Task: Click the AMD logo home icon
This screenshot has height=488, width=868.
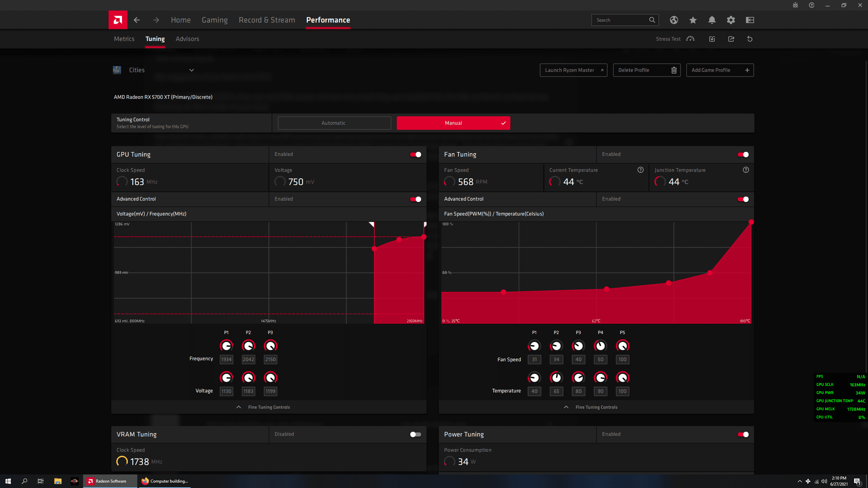Action: pos(118,20)
